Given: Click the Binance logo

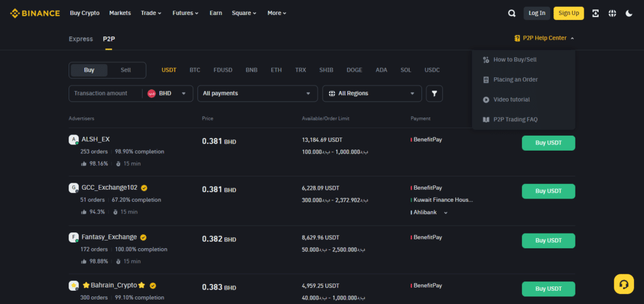Looking at the screenshot, I should pos(35,13).
